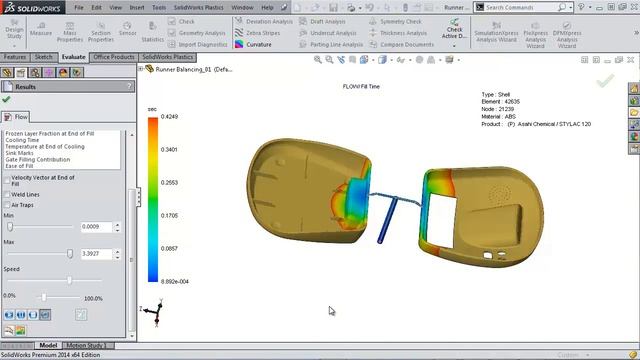Toggle loop animation button

45,315
